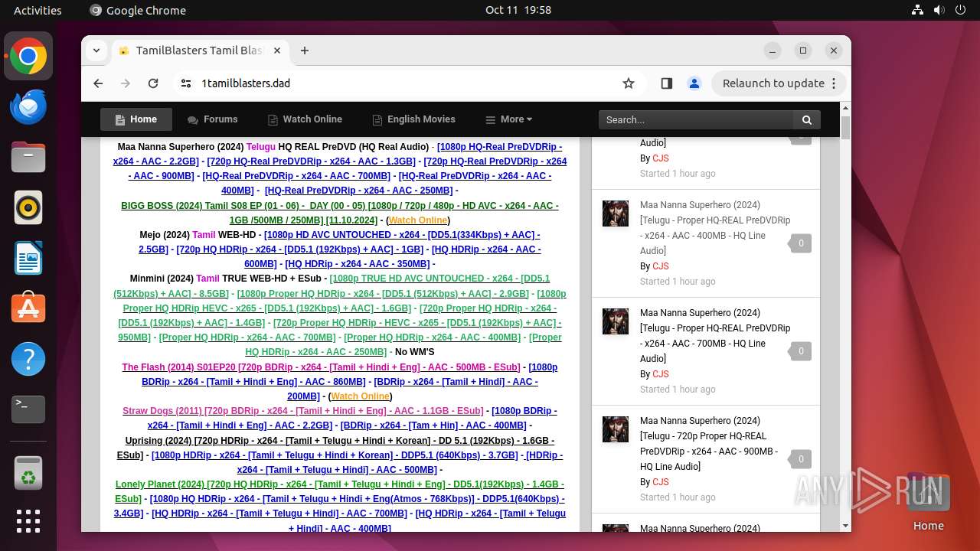Open the Minmini 1080p TRUE HD AVC UNTOUCHED link
Image resolution: width=980 pixels, height=551 pixels.
(332, 285)
